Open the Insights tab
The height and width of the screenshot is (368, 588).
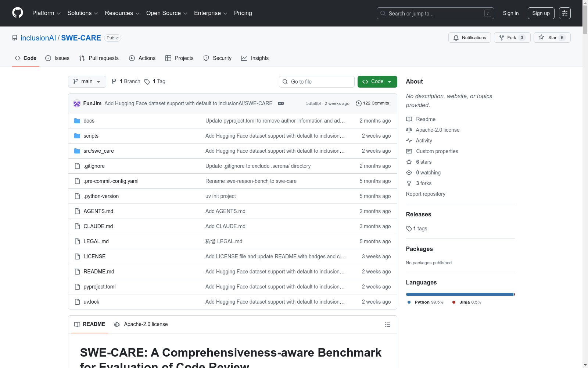tap(255, 58)
